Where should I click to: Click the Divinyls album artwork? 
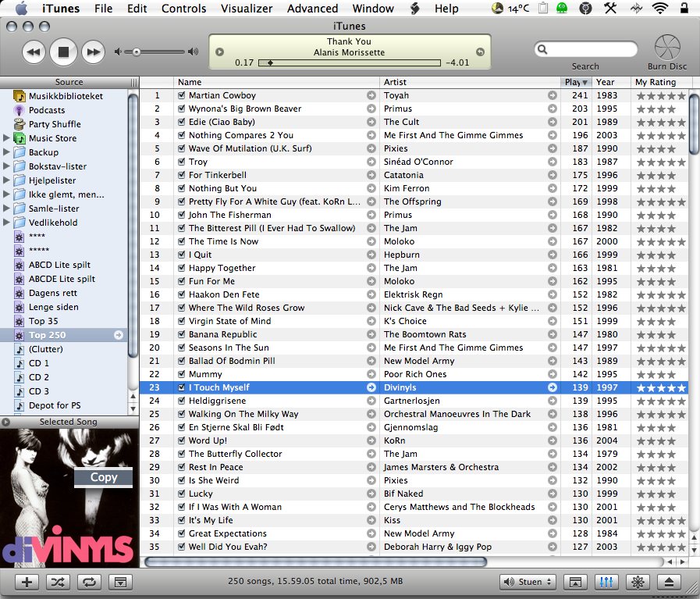[x=69, y=498]
